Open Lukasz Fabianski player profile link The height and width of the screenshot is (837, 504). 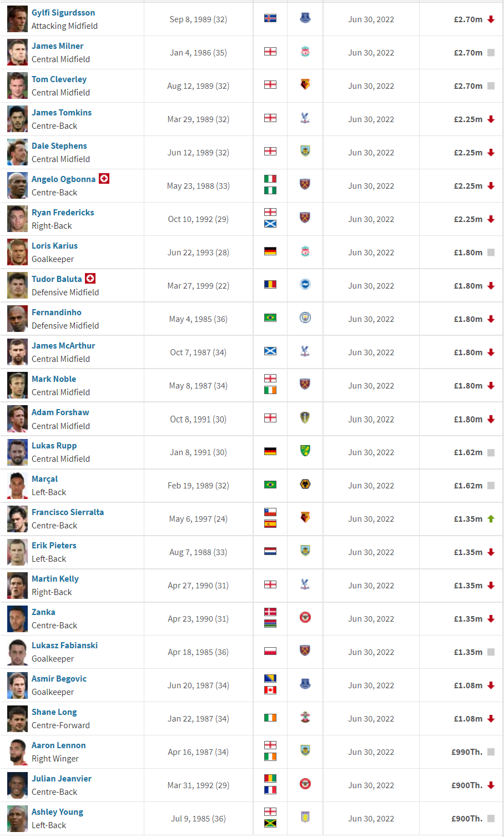[x=64, y=646]
